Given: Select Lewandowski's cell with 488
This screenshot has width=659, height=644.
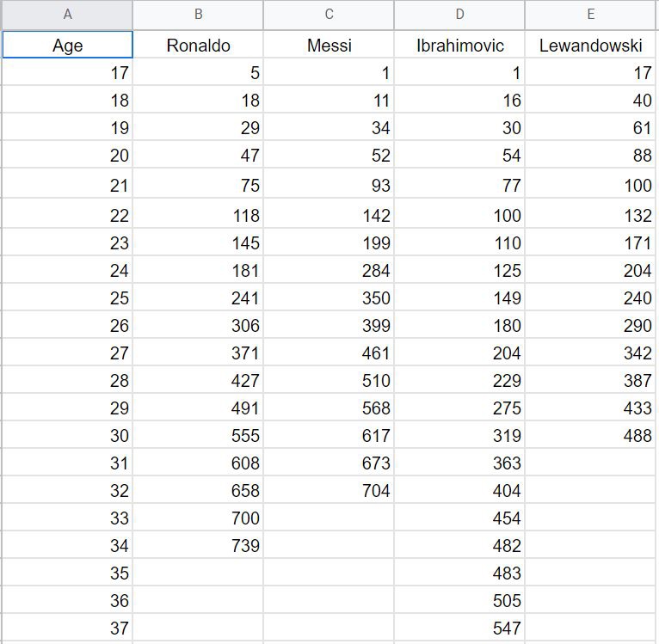Looking at the screenshot, I should [591, 435].
